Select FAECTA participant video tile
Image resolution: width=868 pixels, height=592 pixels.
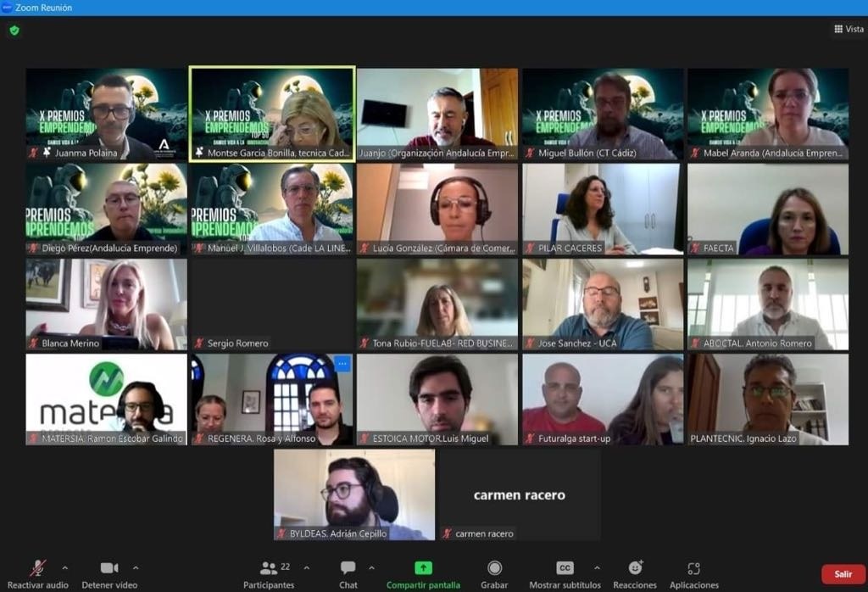tap(768, 209)
